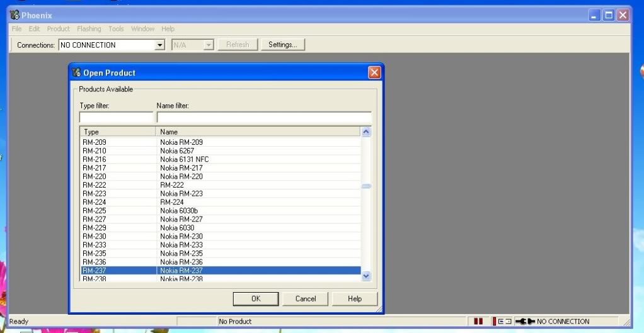Click the Help button in dialog
Viewport: 644px width, 333px height.
coord(355,299)
